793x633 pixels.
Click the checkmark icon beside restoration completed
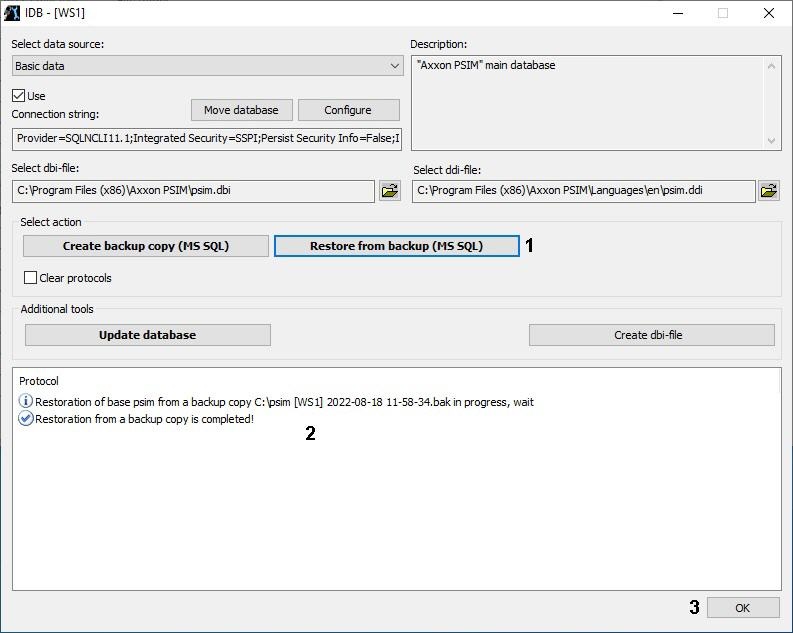(25, 419)
